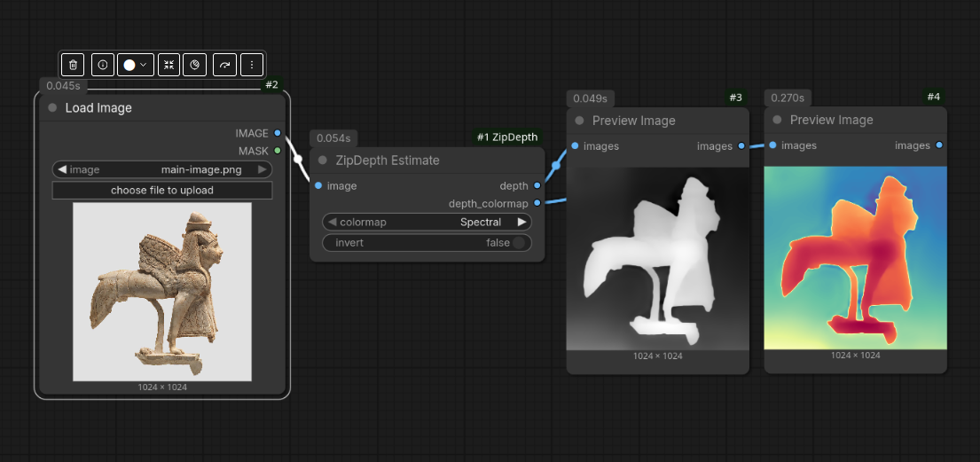Click choose file to upload button

(x=162, y=190)
